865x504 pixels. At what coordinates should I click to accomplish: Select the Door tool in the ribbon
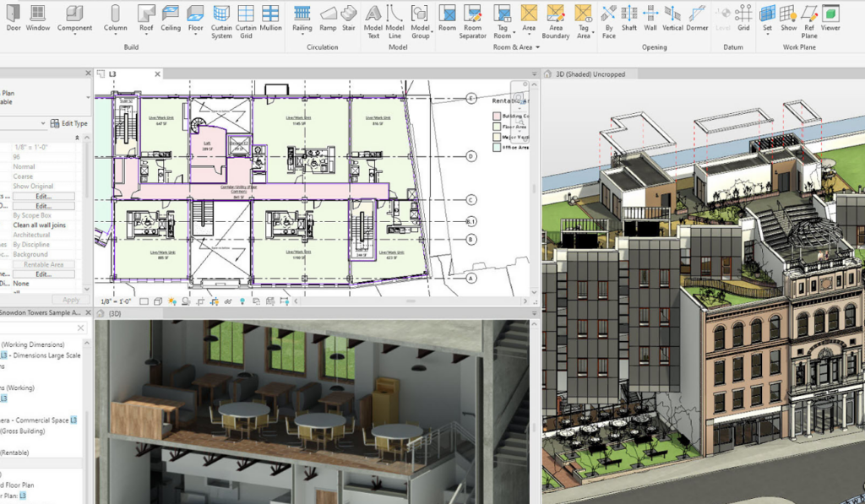pyautogui.click(x=14, y=18)
